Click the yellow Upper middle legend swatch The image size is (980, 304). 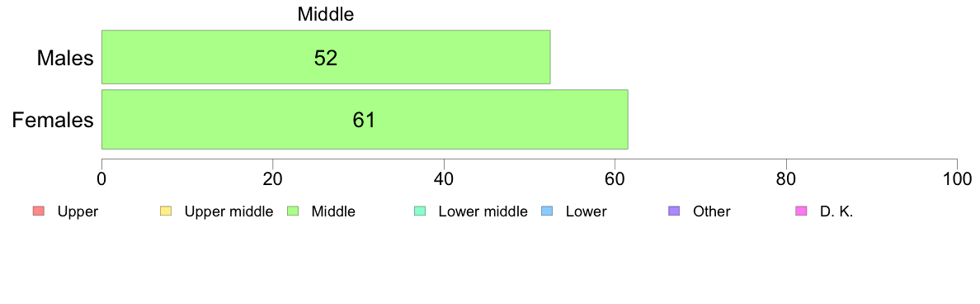pyautogui.click(x=165, y=211)
